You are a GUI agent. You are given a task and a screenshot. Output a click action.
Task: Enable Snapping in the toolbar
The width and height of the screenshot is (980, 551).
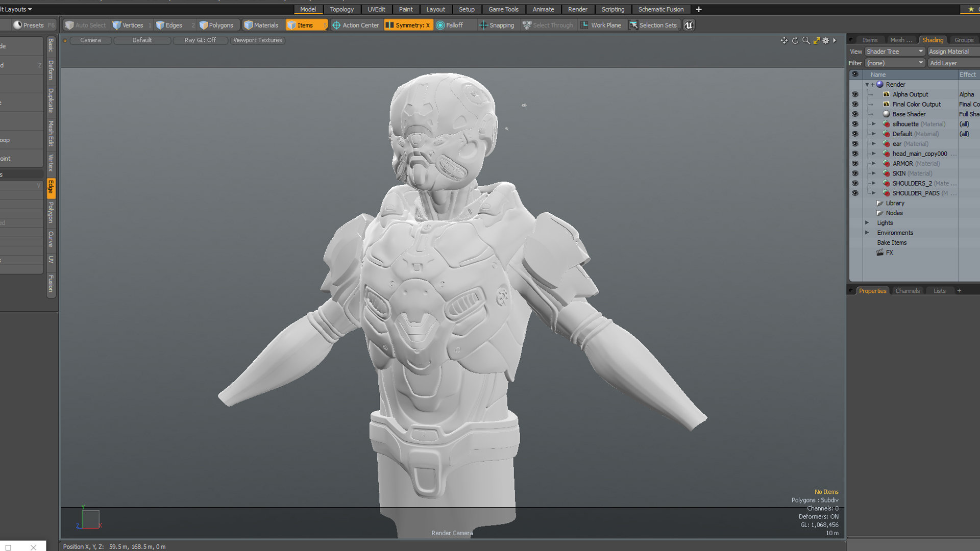496,25
